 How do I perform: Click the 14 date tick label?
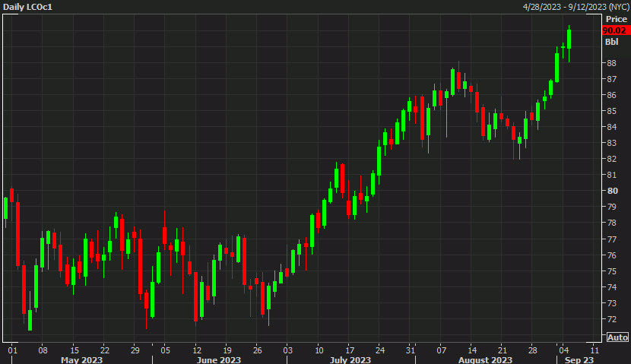[472, 350]
